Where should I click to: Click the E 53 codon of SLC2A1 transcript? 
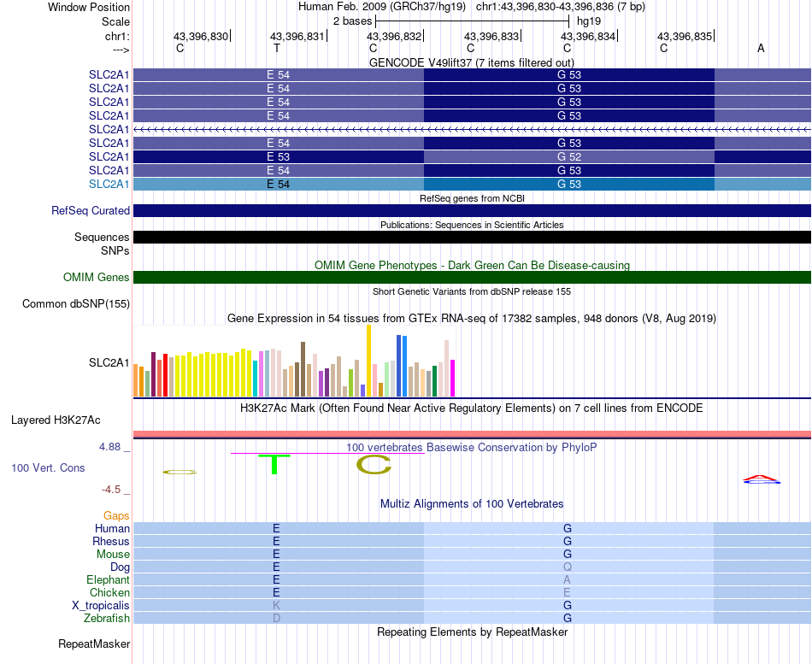click(x=278, y=156)
